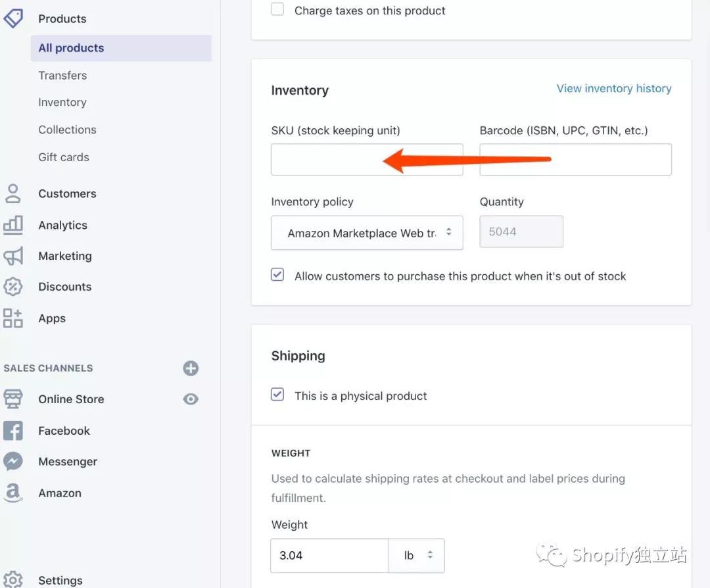Click the Analytics bar chart icon
Image resolution: width=710 pixels, height=588 pixels.
point(13,225)
